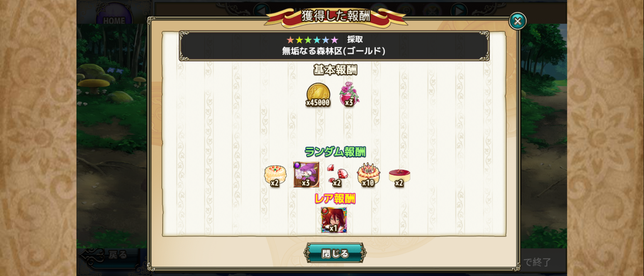This screenshot has height=276, width=644.
Task: Click the left arrow in the top bar
Action: (x=262, y=10)
